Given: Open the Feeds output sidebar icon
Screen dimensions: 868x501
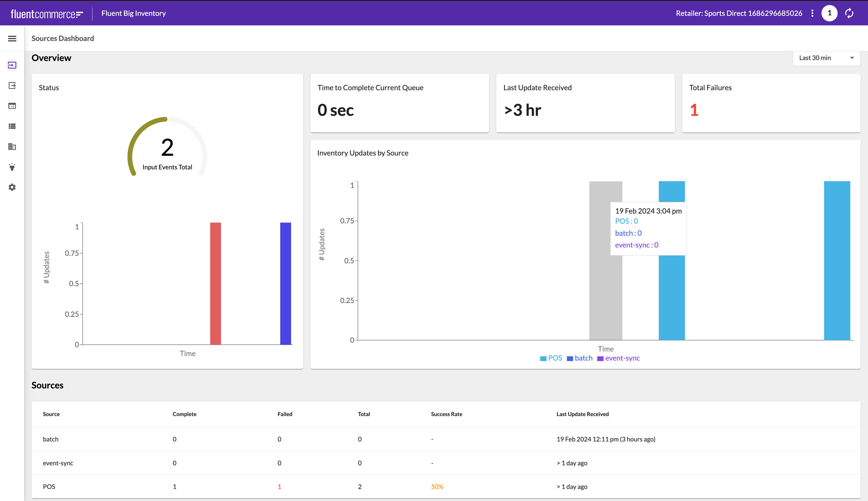Looking at the screenshot, I should [12, 85].
